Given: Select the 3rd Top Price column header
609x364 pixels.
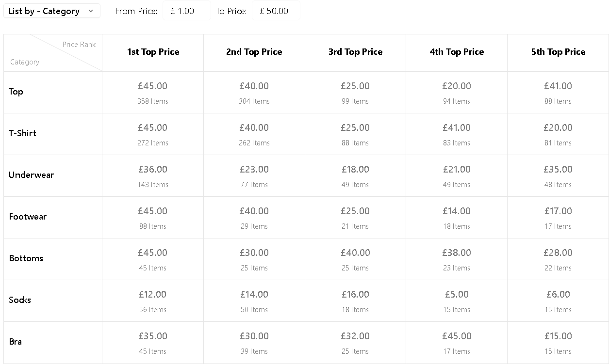Looking at the screenshot, I should [356, 52].
